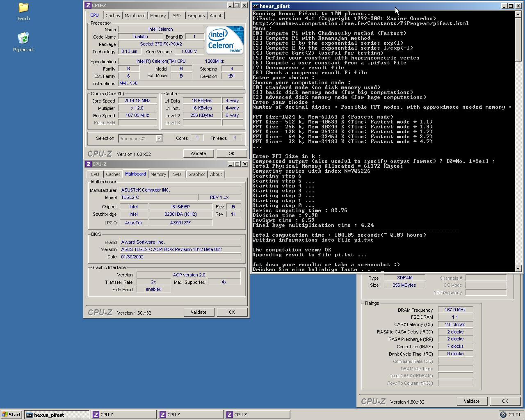Click the hexus_pifast console title icon
Screen dimensions: 525x420
coord(256,6)
